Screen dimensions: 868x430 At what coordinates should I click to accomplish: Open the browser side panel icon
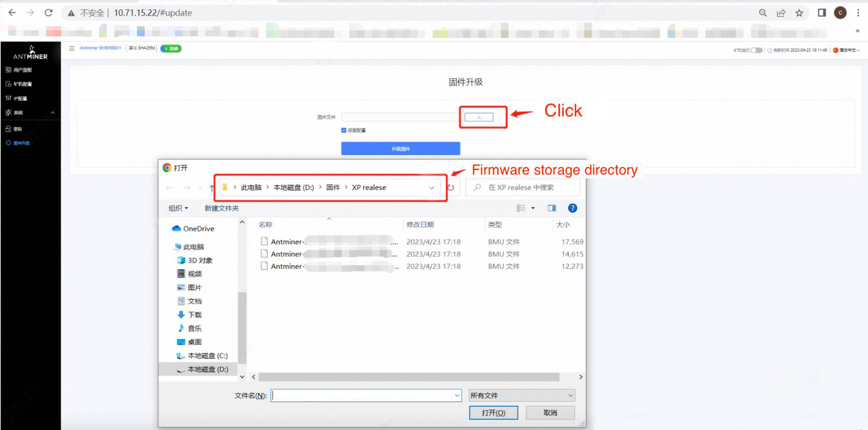[822, 13]
